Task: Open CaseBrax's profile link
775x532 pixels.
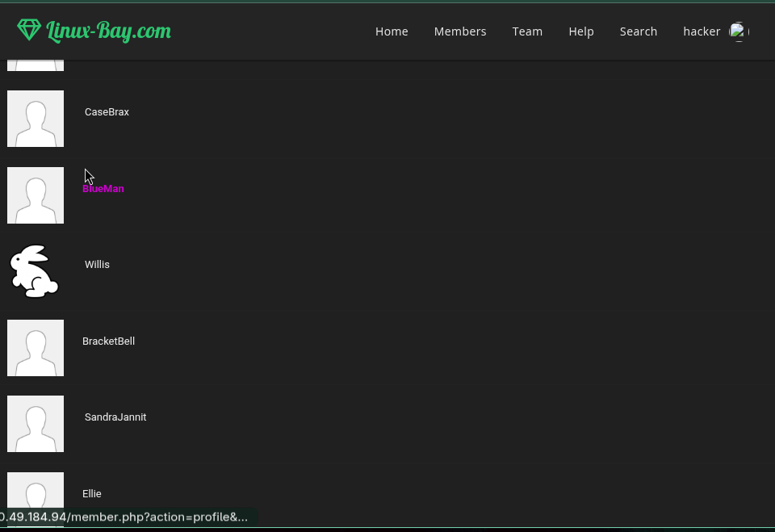Action: pyautogui.click(x=107, y=112)
